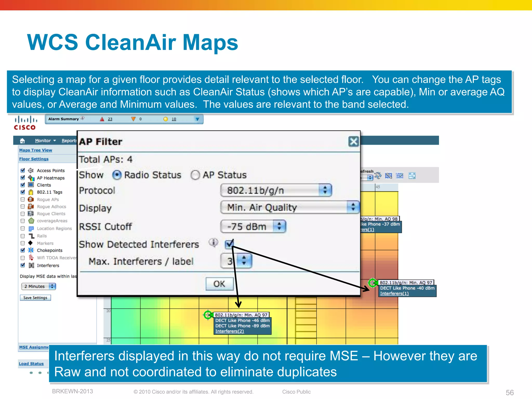Open the Interferers(2) link
Screen dimensions: 532x399
230,331
